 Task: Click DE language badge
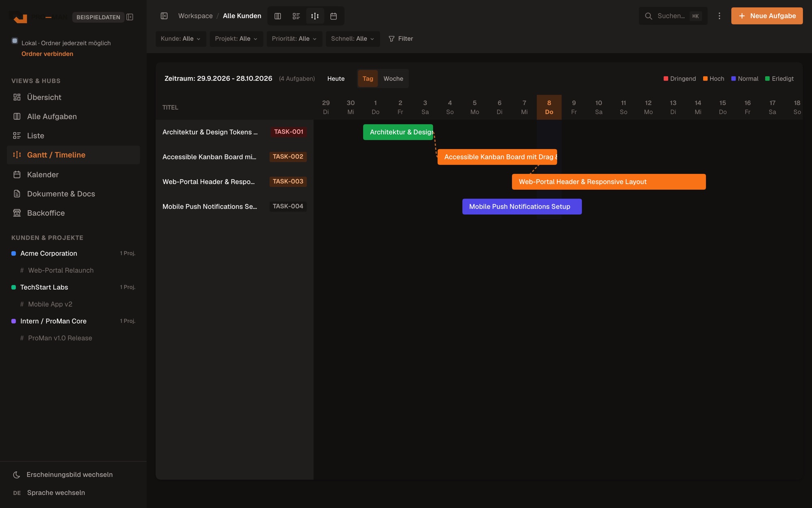pos(17,493)
